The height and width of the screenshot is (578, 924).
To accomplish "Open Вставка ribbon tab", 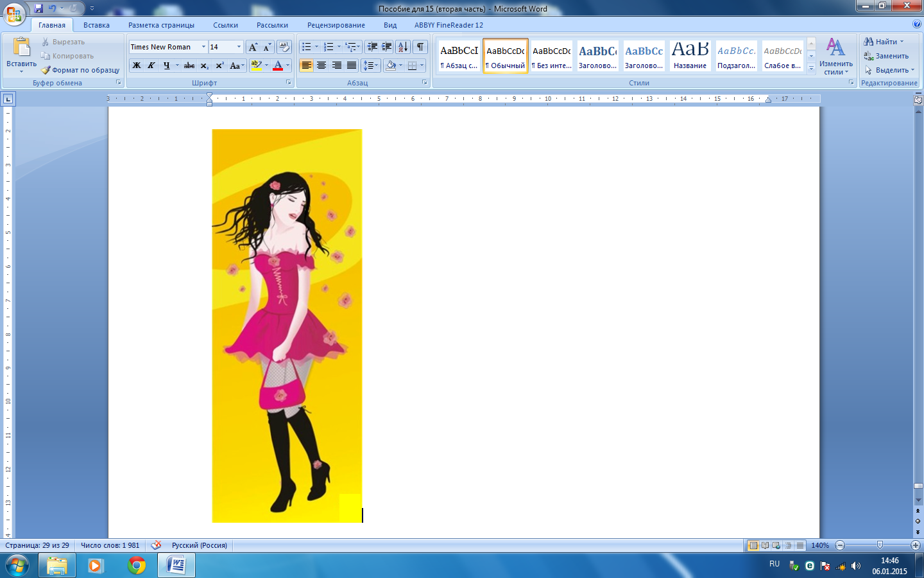I will 96,25.
